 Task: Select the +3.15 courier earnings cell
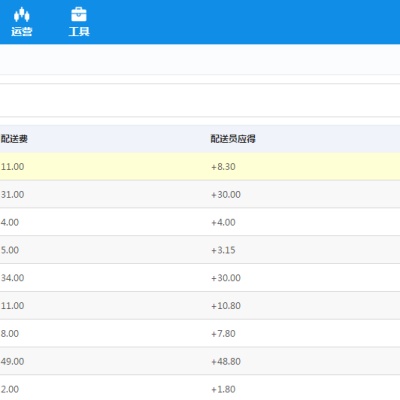223,250
